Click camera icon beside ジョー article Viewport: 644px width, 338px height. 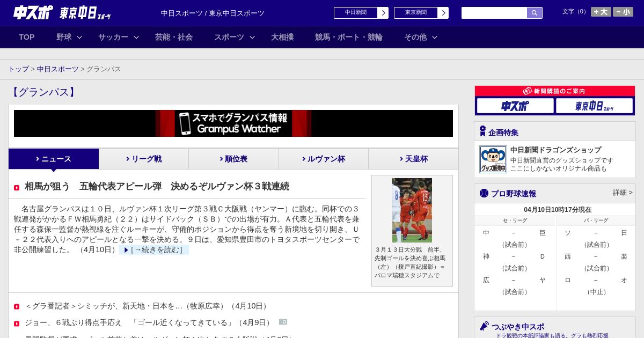pyautogui.click(x=283, y=322)
